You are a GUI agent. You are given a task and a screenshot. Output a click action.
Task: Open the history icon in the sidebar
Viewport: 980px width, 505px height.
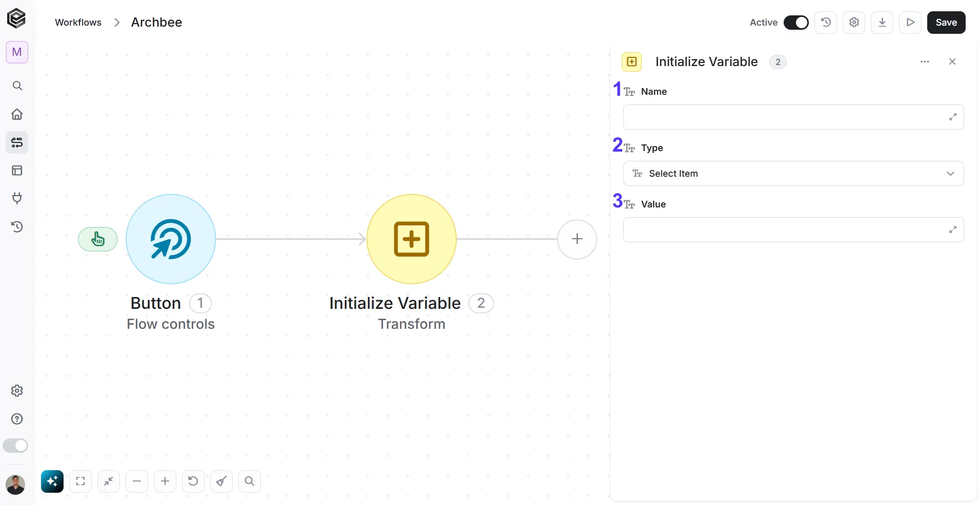pyautogui.click(x=17, y=227)
